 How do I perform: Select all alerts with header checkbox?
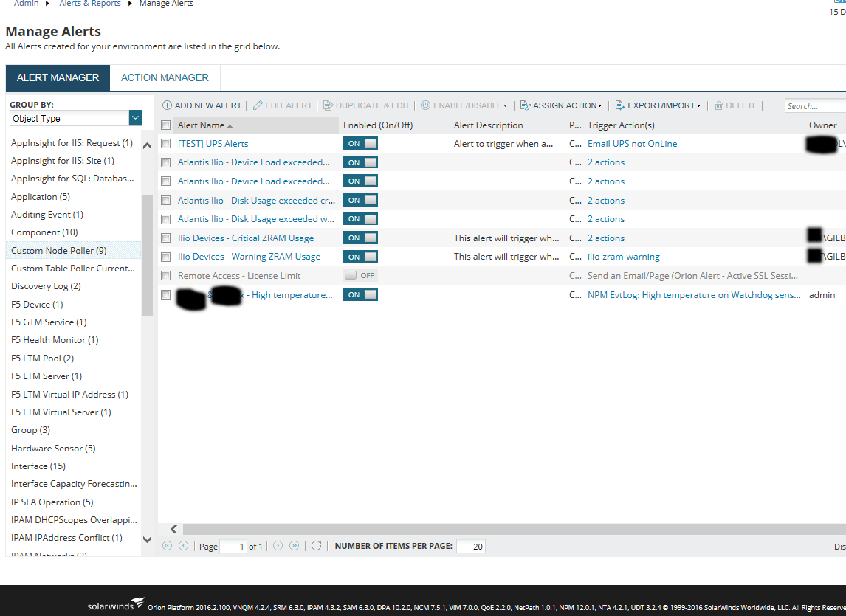(x=166, y=125)
